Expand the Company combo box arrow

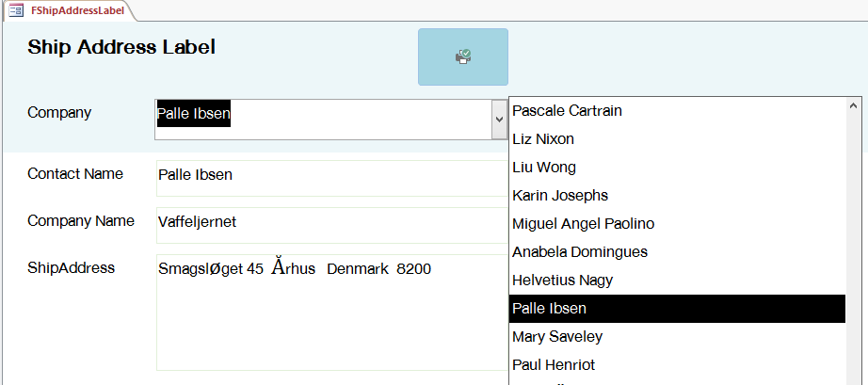pos(498,120)
